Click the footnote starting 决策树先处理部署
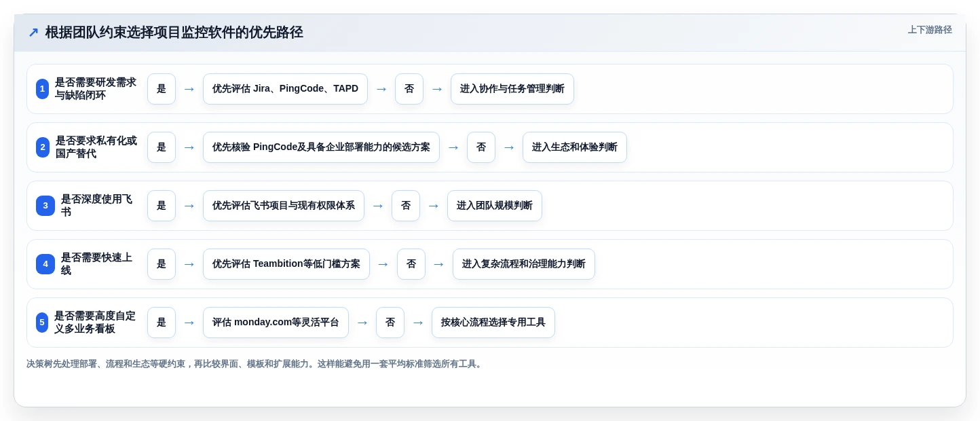This screenshot has width=980, height=421. click(255, 364)
